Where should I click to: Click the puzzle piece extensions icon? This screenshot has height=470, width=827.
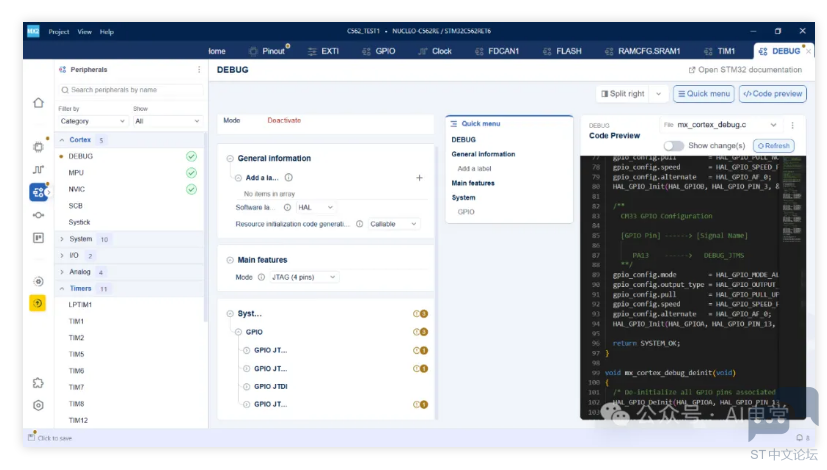[38, 382]
